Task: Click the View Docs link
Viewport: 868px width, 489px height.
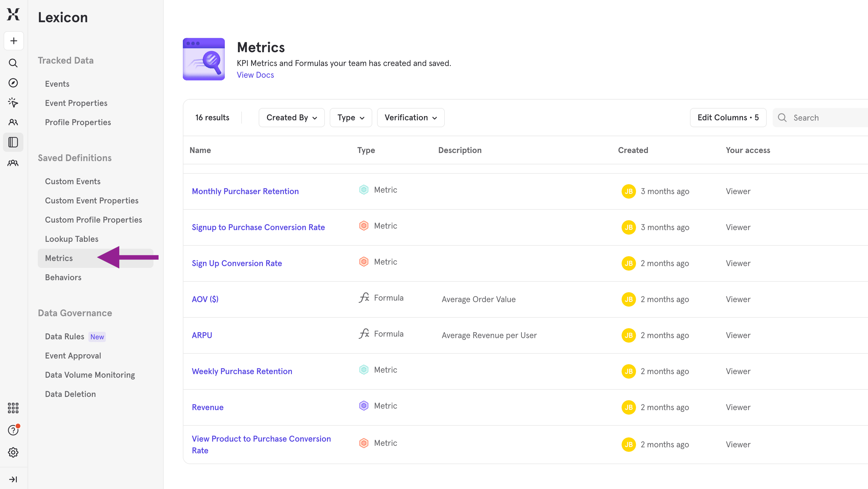Action: pos(255,75)
